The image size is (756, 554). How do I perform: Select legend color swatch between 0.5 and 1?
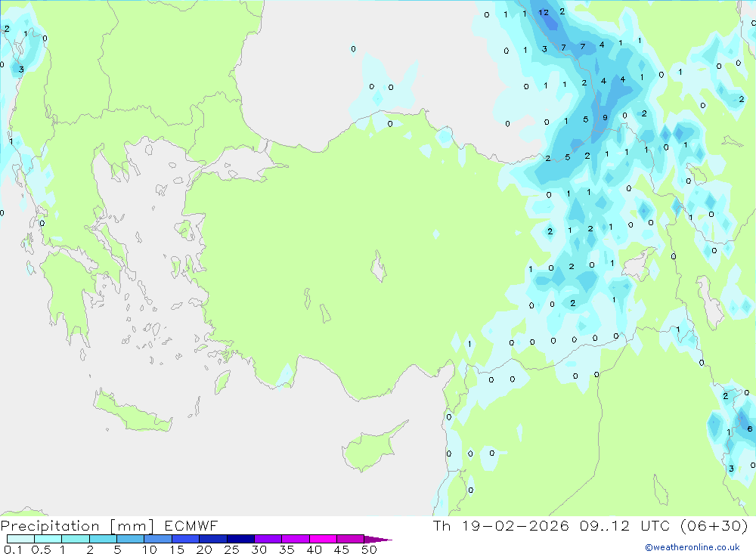48,539
